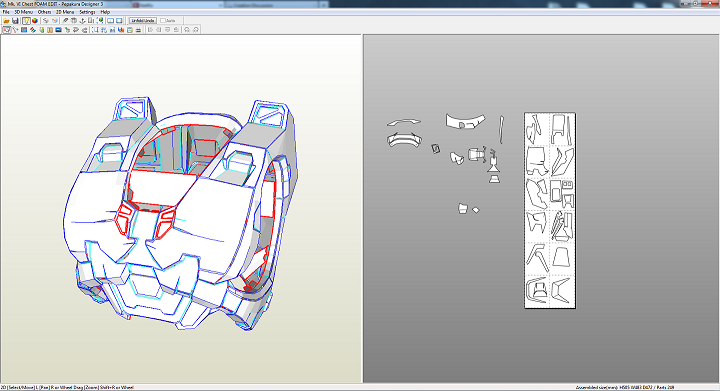Open the Others menu
This screenshot has width=720, height=391.
pos(45,12)
